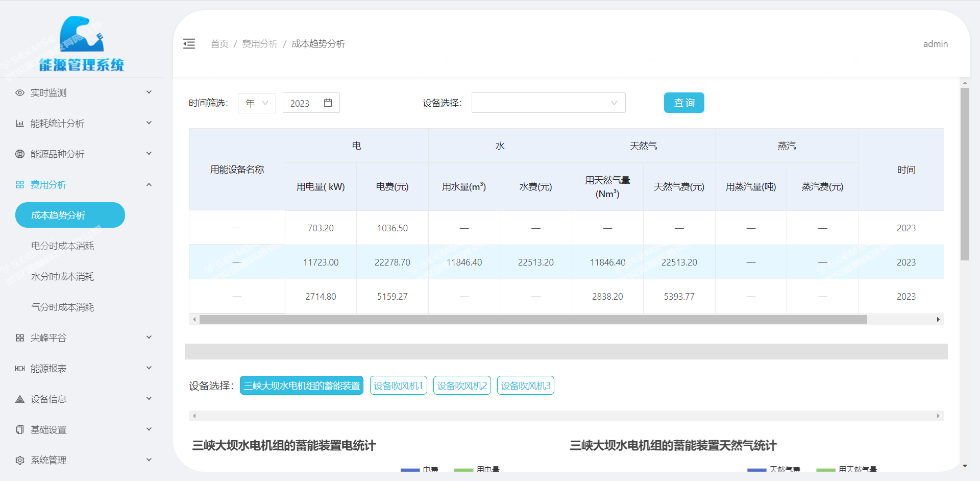
Task: Toggle the 电费 legend in electricity chart
Action: click(x=420, y=469)
